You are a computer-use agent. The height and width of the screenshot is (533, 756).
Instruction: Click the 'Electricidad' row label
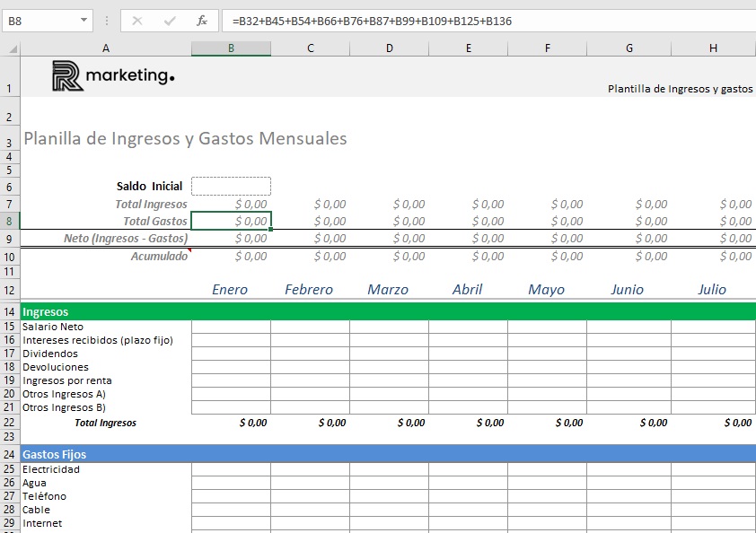click(51, 469)
